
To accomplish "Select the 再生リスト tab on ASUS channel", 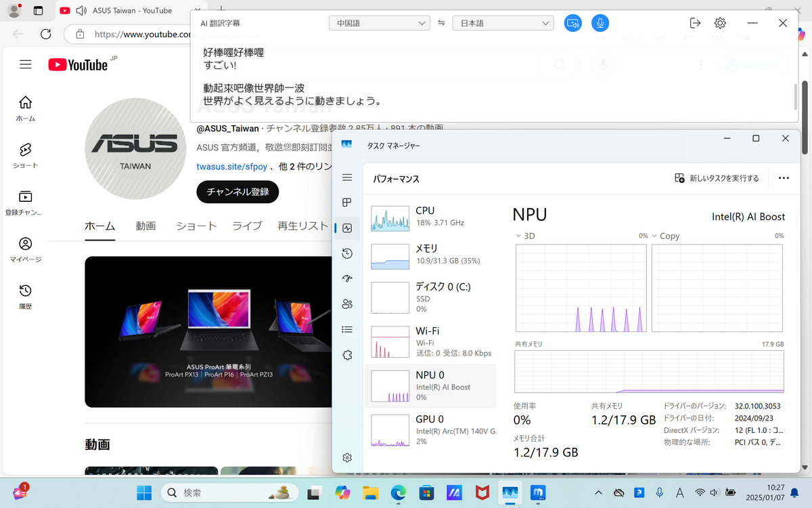I will click(x=303, y=226).
